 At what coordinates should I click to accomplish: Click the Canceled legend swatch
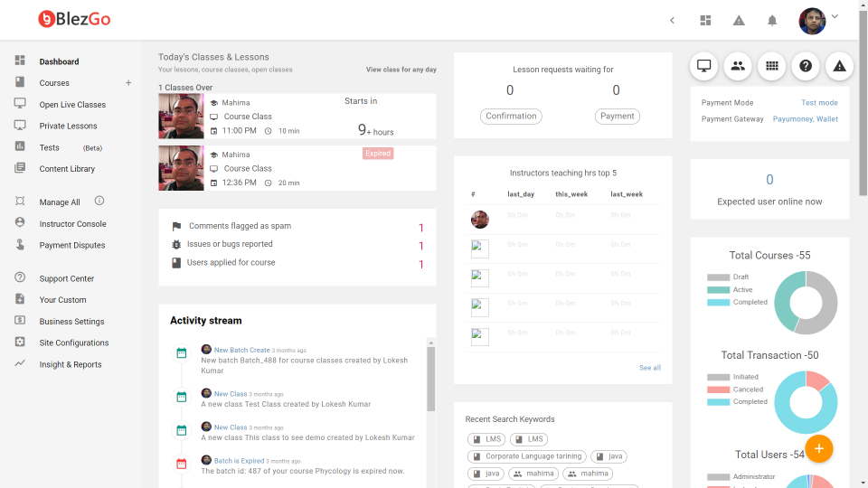718,389
